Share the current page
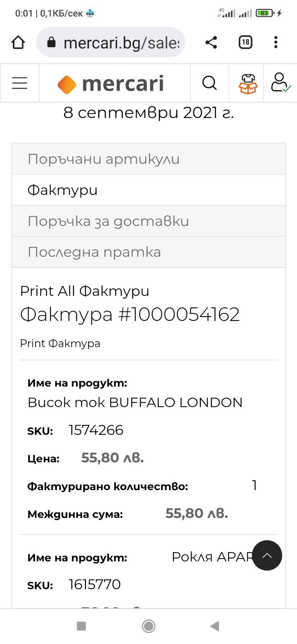This screenshot has height=644, width=297. coord(211,42)
